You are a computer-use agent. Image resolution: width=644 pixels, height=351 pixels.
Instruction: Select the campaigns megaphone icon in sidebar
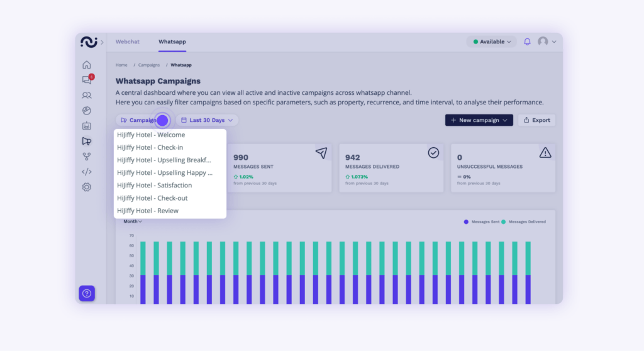click(87, 142)
